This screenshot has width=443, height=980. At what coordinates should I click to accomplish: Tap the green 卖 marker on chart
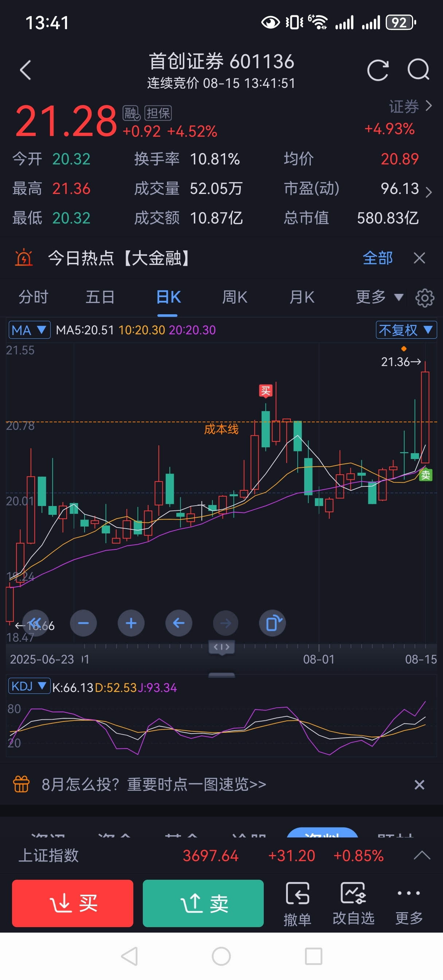tap(425, 475)
